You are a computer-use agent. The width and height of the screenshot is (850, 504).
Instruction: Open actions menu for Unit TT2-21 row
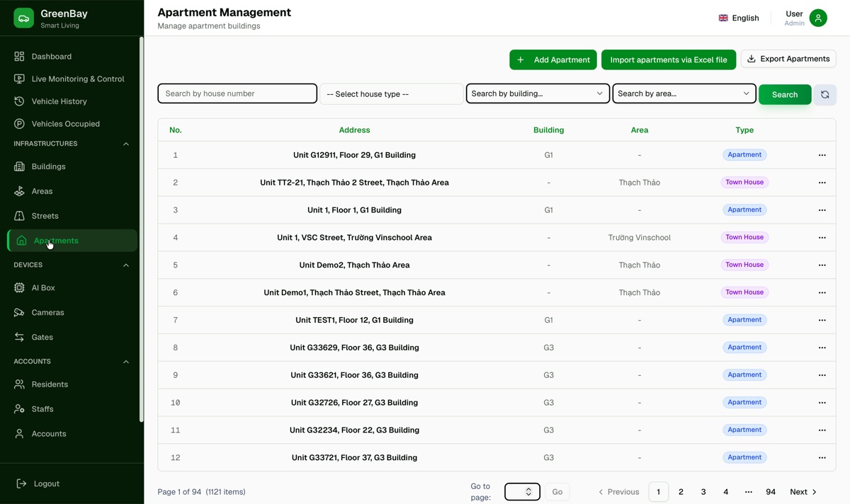(822, 183)
